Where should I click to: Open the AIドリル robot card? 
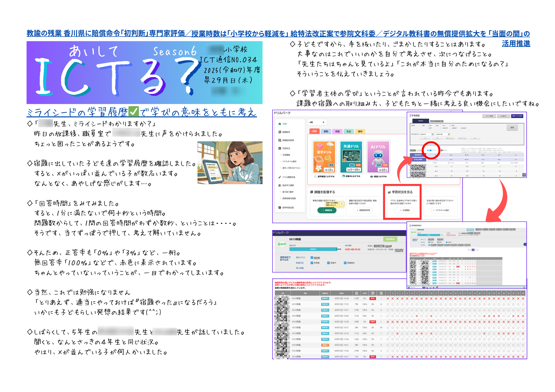coord(378,157)
